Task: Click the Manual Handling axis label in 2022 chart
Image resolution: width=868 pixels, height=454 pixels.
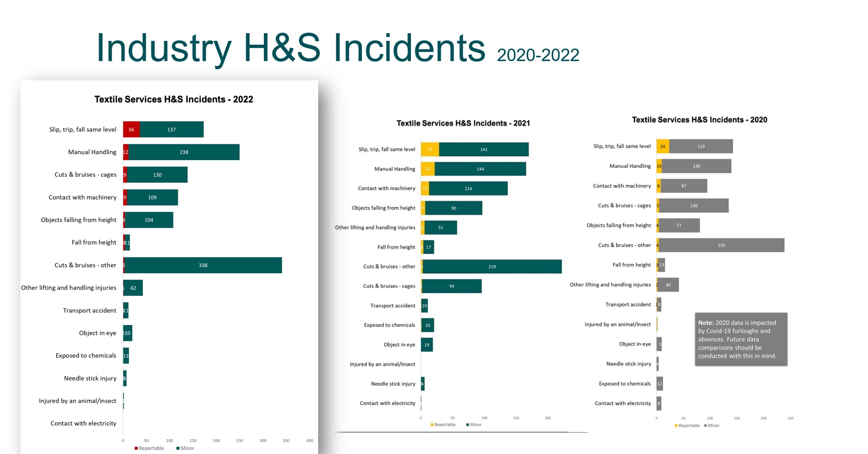Action: point(92,152)
